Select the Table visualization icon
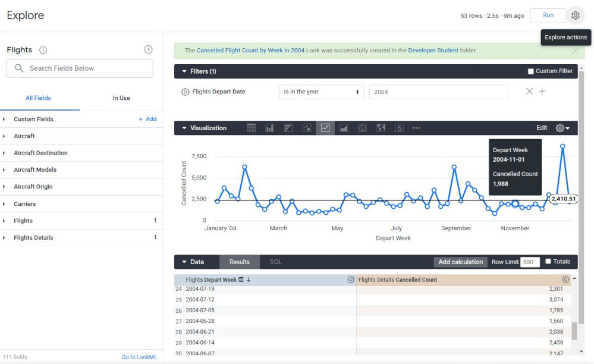This screenshot has height=364, width=594. pyautogui.click(x=251, y=128)
